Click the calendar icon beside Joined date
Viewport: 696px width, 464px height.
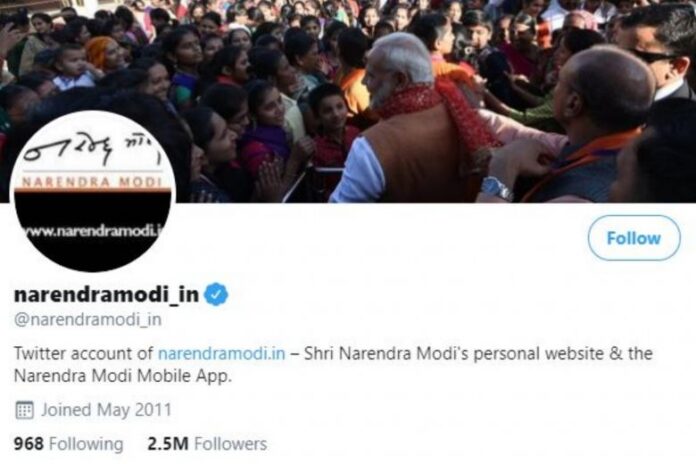click(24, 410)
